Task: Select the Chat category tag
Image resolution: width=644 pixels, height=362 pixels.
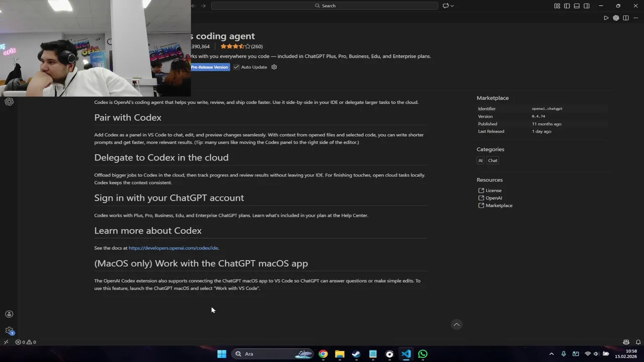Action: coord(493,160)
